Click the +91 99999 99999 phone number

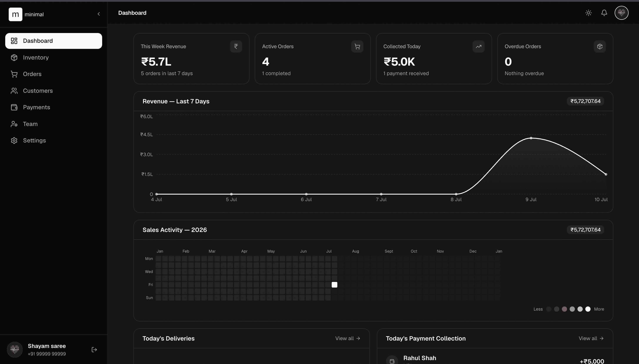47,354
